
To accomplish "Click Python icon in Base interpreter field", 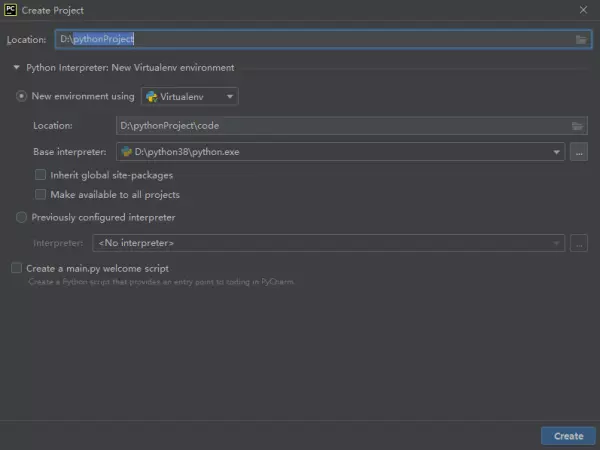I will click(x=126, y=152).
